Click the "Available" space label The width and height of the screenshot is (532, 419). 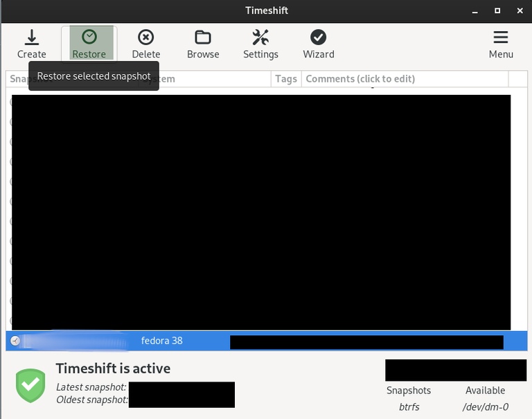tap(485, 391)
